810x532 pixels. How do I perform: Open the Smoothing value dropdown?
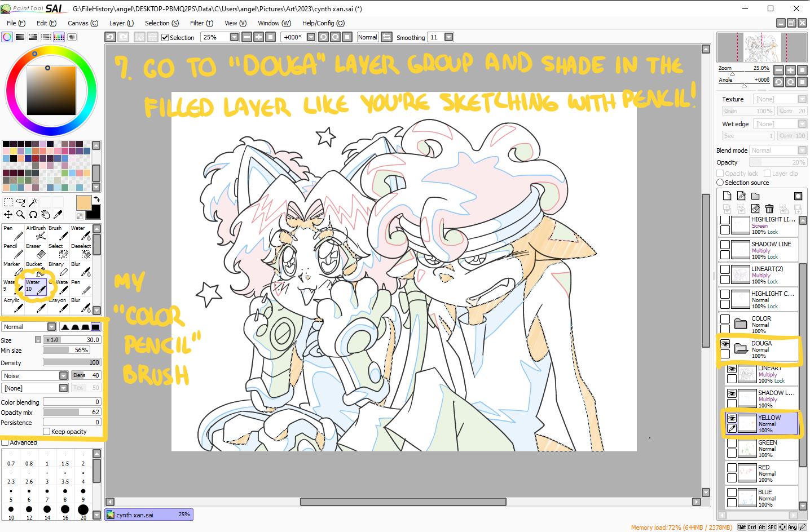[449, 37]
